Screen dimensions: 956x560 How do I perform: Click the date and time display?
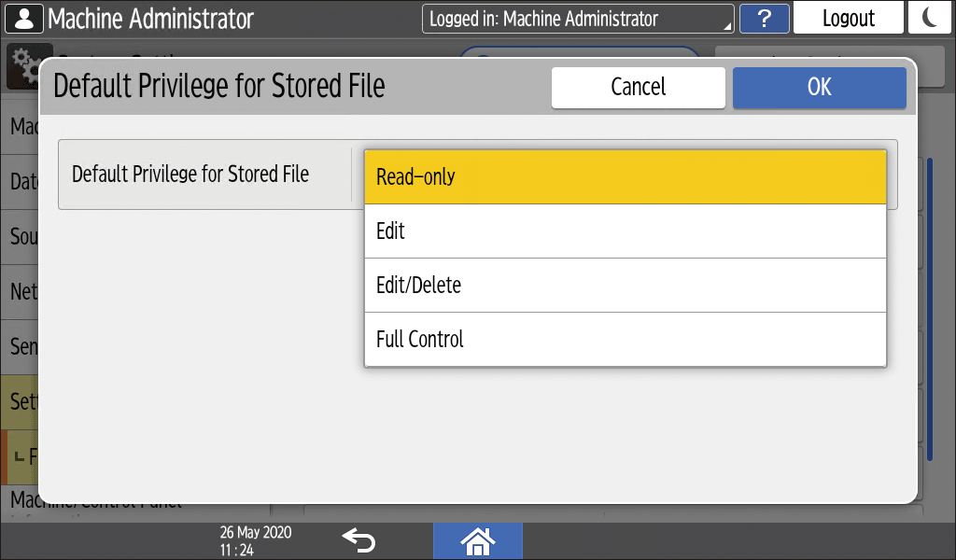[x=256, y=540]
